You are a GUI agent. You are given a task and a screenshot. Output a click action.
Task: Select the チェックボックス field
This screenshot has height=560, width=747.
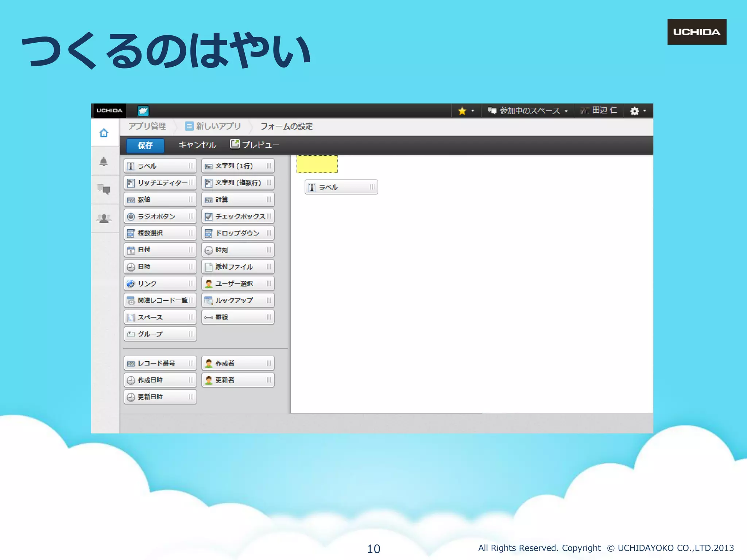pos(238,216)
